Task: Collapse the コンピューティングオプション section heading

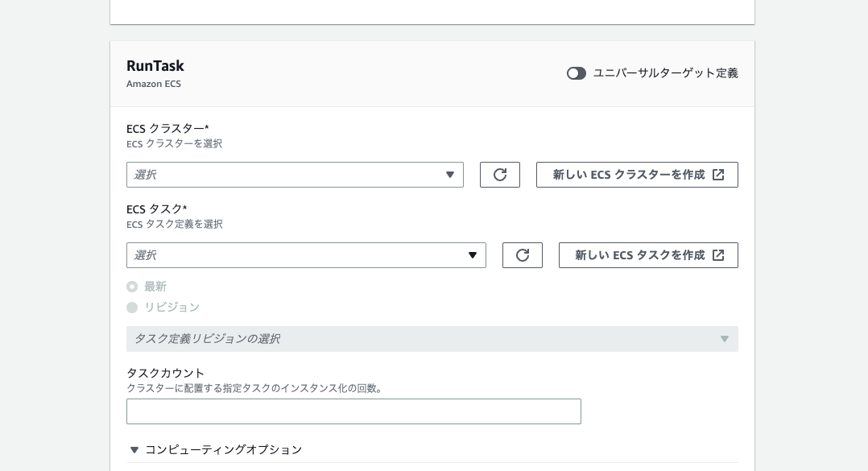Action: 224,450
